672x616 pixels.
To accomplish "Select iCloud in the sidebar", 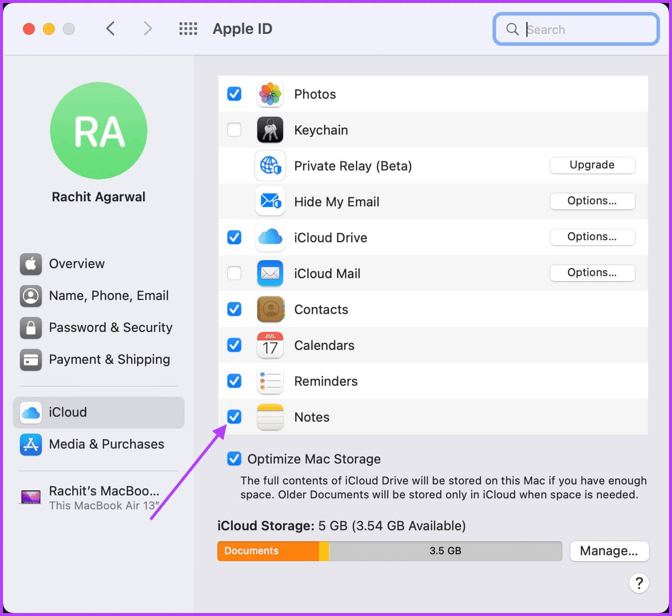I will tap(99, 412).
